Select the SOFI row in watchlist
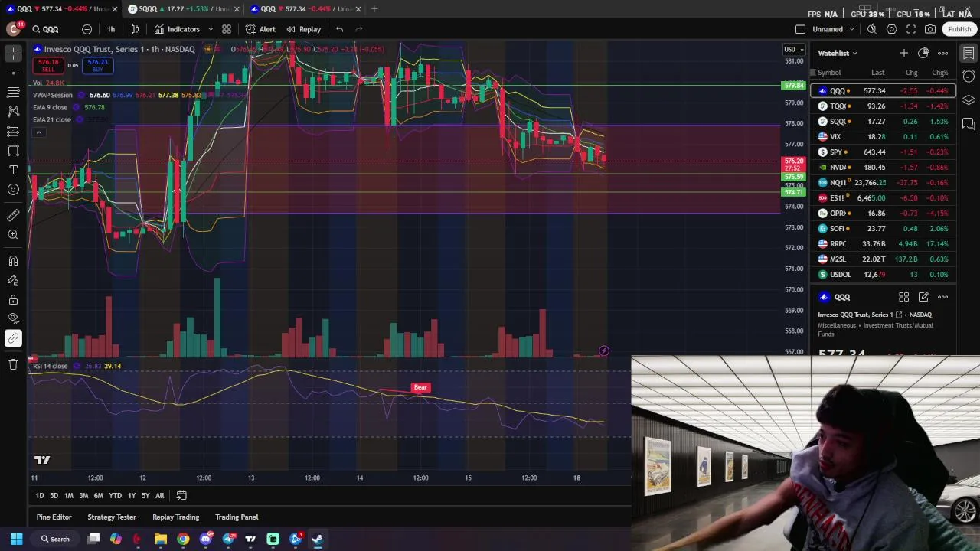This screenshot has height=551, width=980. tap(883, 228)
